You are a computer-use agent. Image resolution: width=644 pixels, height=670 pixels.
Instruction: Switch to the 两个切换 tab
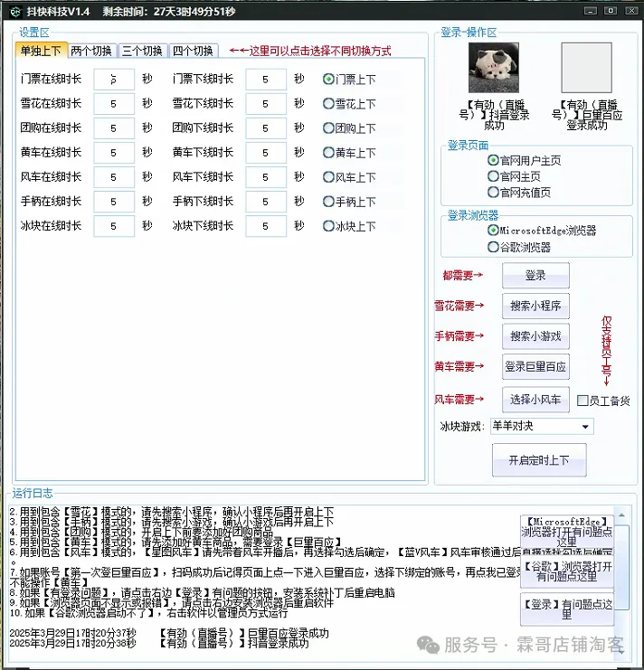[x=91, y=51]
